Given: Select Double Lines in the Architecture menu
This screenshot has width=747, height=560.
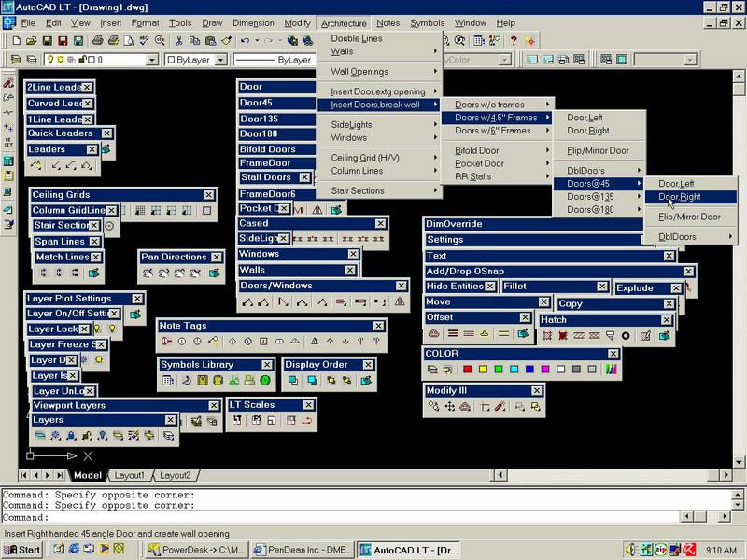Looking at the screenshot, I should click(380, 38).
